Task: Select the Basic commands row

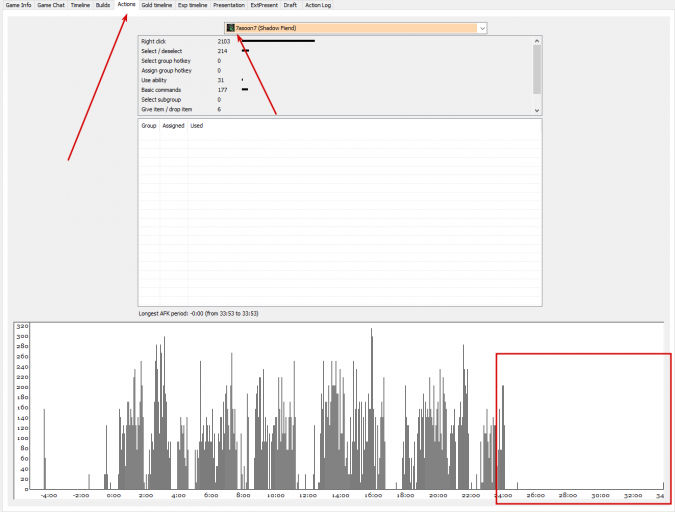Action: (335, 90)
